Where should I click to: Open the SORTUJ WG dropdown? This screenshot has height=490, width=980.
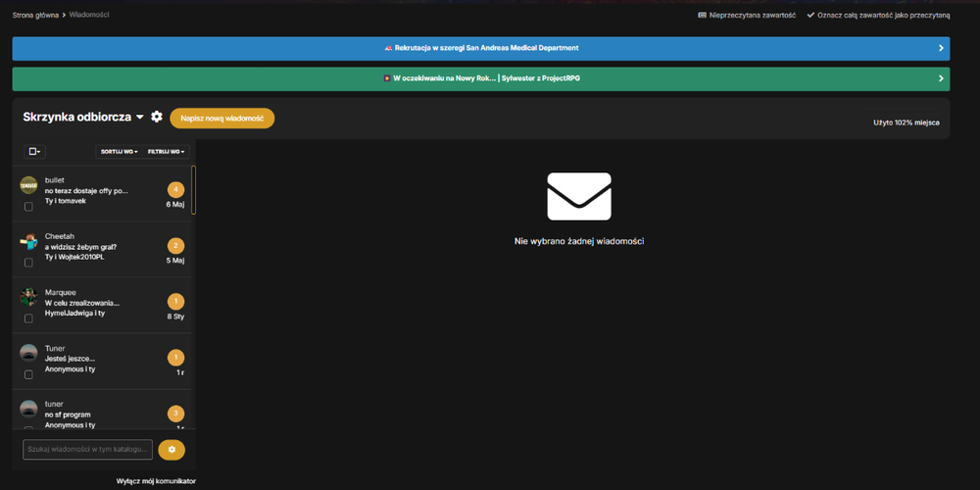[x=120, y=152]
